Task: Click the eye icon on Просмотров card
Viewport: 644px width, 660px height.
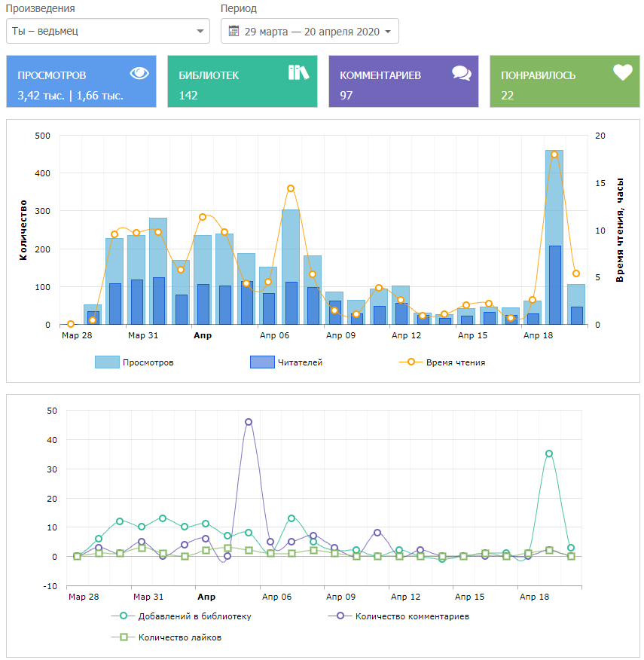Action: click(139, 73)
